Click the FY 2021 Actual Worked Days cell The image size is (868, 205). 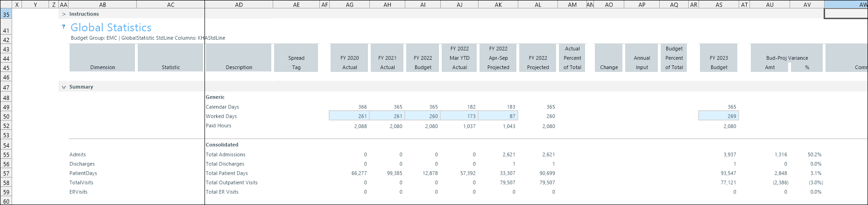pos(387,116)
